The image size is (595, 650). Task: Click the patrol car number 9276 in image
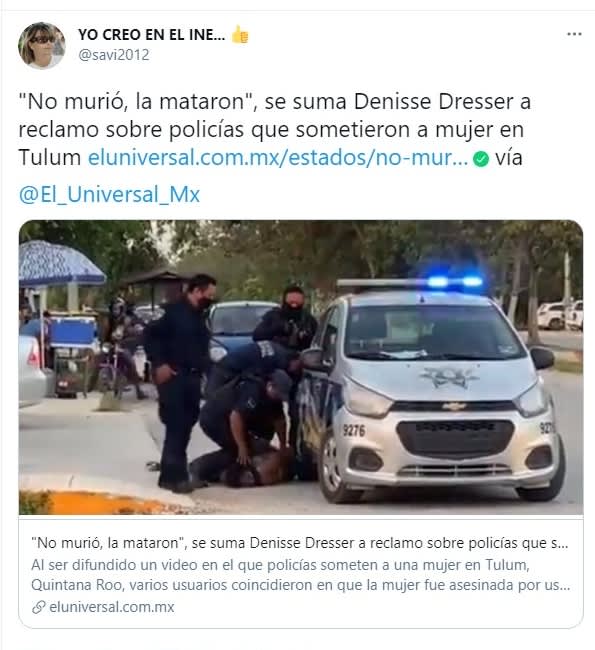[354, 430]
